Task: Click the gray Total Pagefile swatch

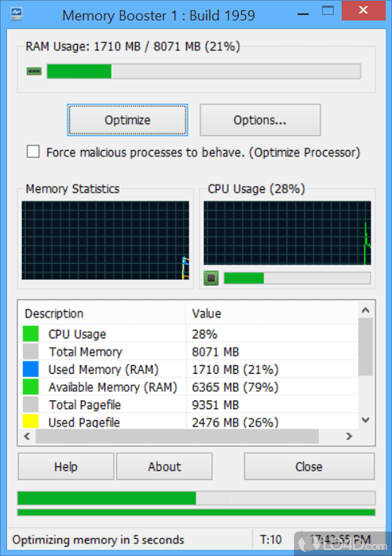Action: 30,405
